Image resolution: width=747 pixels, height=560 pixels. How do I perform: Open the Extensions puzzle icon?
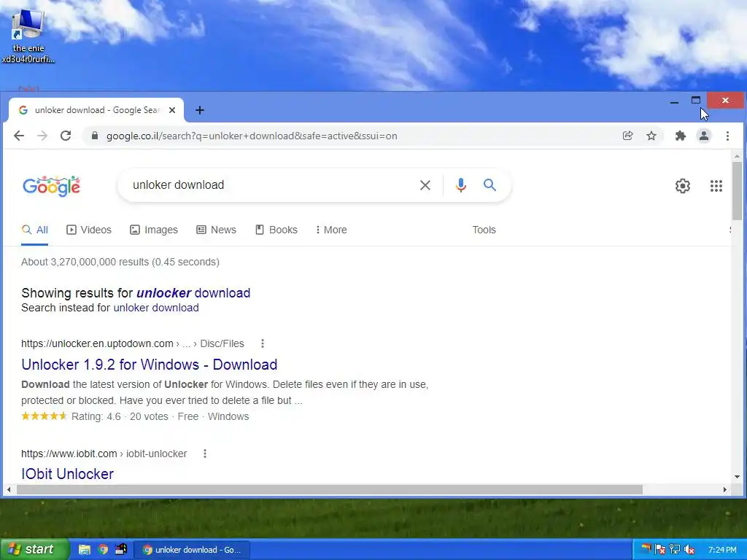[x=681, y=136]
